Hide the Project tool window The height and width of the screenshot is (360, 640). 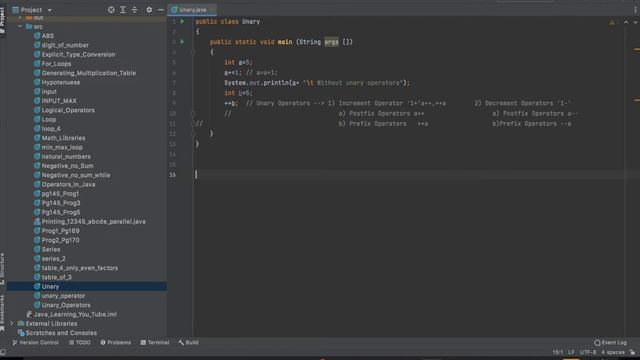coord(161,10)
